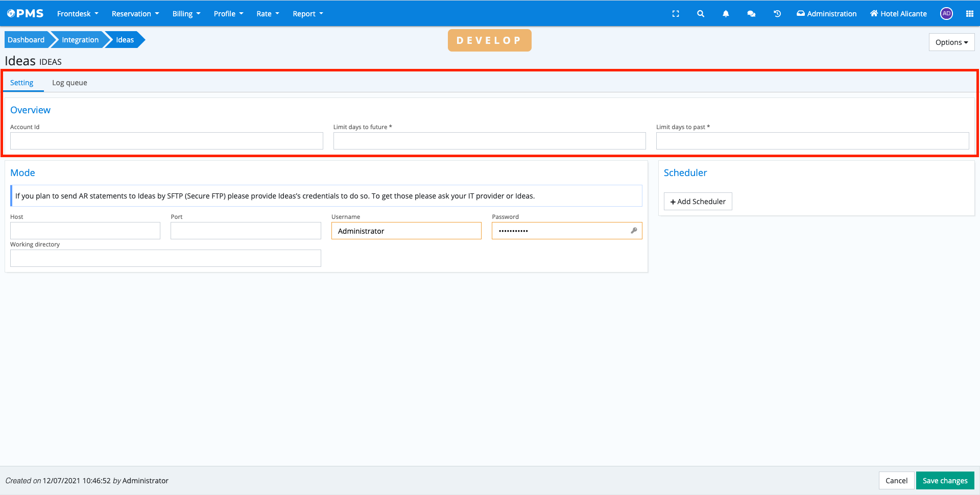Expand the Reservation dropdown menu
980x495 pixels.
point(135,14)
